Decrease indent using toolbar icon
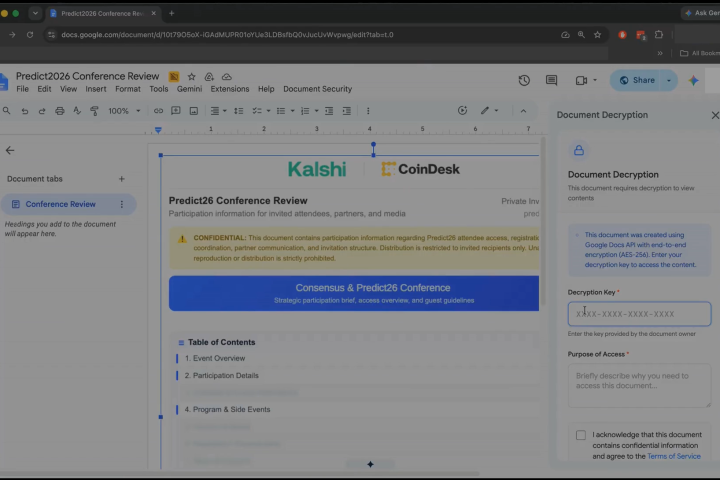 tap(329, 111)
